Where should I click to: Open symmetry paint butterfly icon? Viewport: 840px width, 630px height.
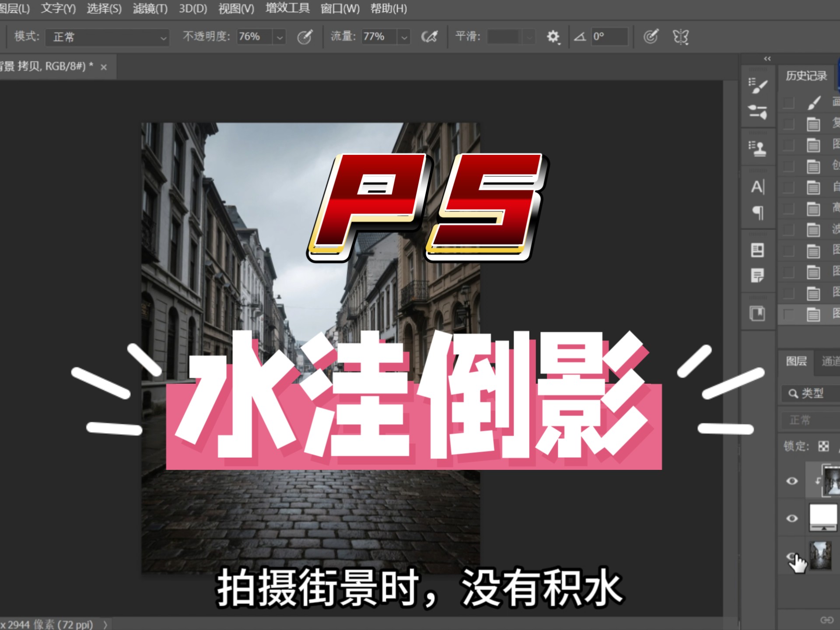681,37
